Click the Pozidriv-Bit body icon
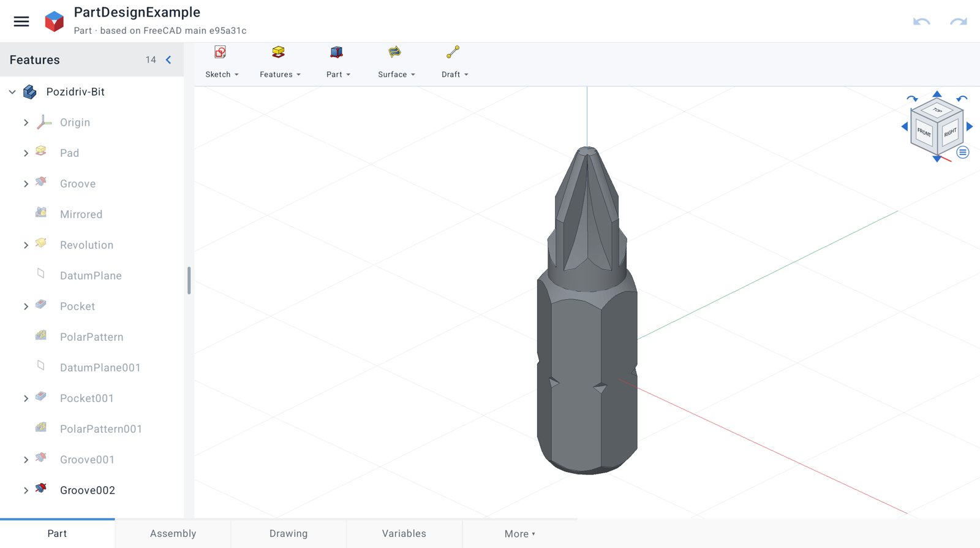This screenshot has height=548, width=980. 29,92
